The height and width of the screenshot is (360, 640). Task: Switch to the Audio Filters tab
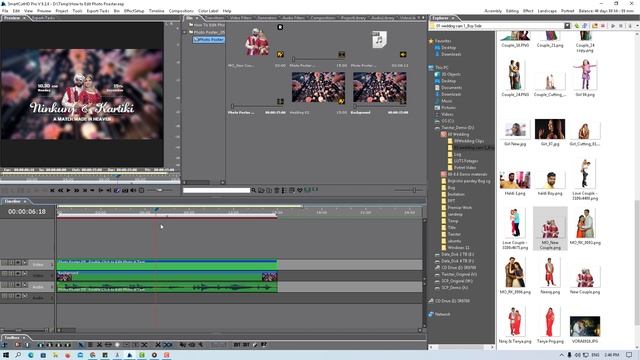tap(293, 18)
